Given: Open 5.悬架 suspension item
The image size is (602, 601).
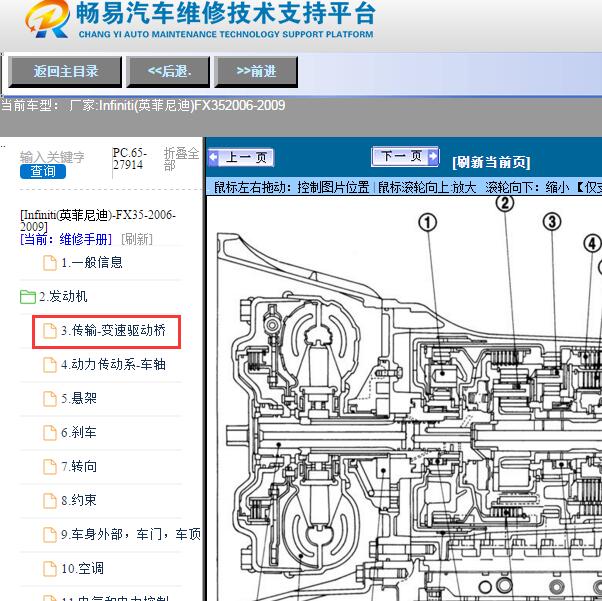Looking at the screenshot, I should click(79, 398).
